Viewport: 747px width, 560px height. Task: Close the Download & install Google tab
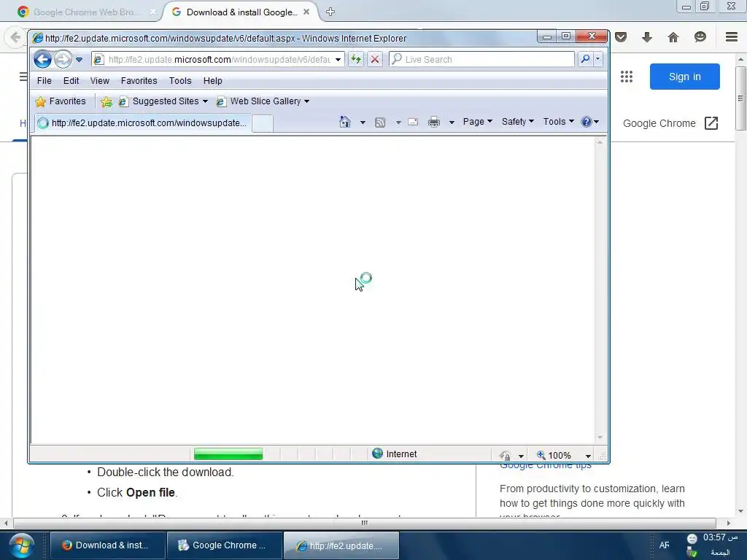306,12
